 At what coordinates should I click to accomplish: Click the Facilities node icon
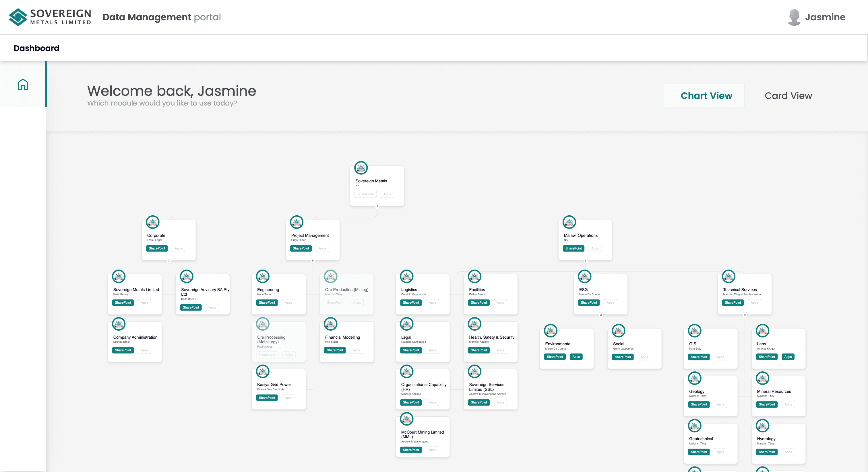point(475,276)
